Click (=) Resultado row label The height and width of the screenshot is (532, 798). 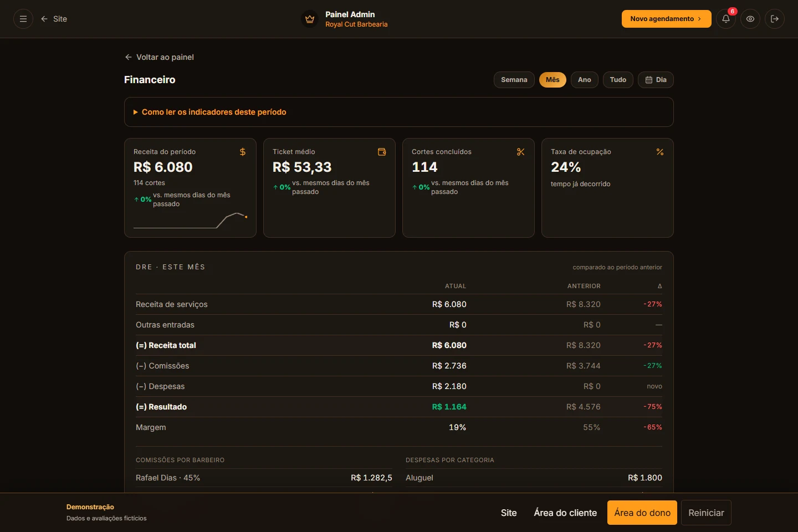[x=161, y=407]
